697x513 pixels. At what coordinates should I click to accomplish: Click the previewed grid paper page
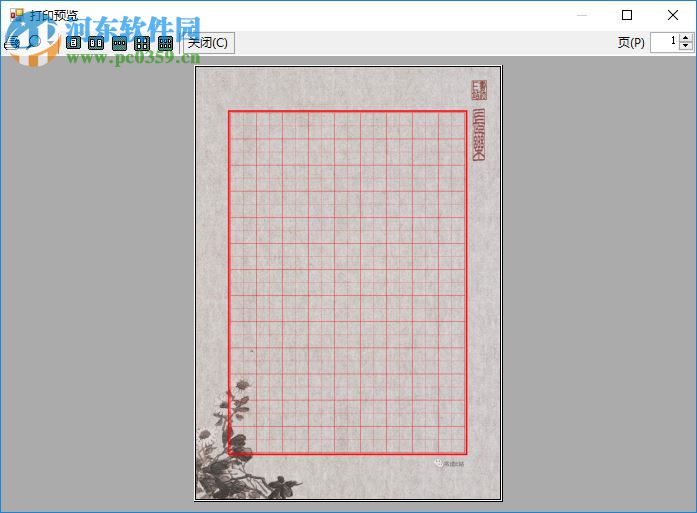click(348, 283)
